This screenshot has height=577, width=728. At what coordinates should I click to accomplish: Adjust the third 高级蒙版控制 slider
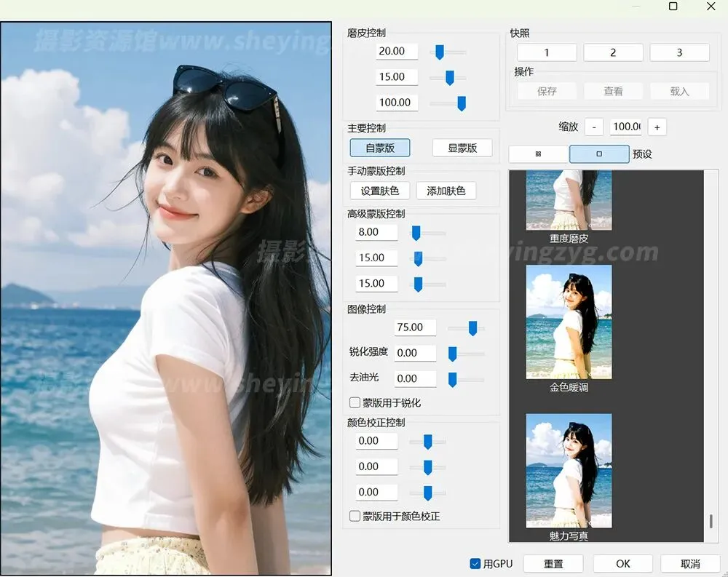(x=418, y=284)
